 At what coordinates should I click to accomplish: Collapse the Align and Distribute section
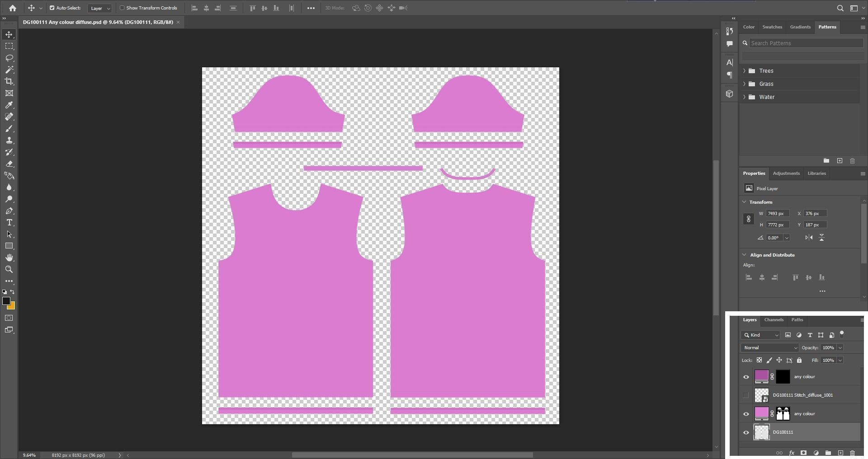(x=745, y=255)
